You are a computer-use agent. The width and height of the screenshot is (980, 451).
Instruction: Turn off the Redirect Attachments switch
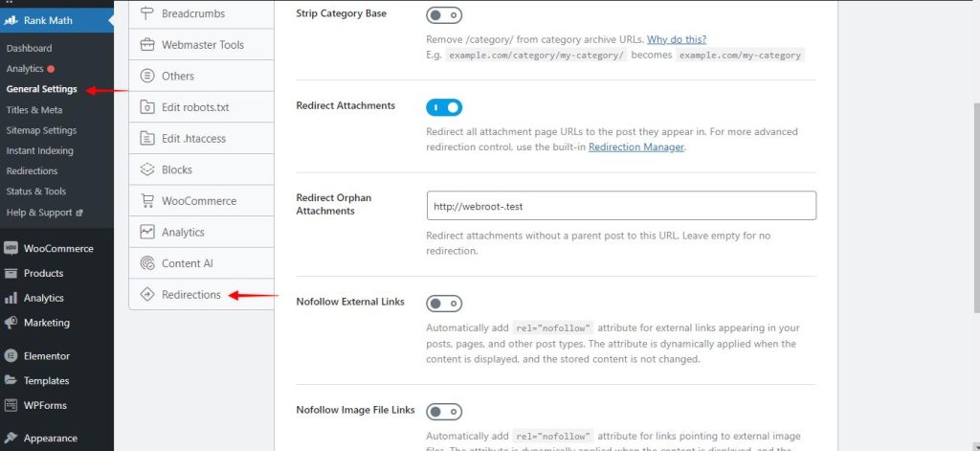[x=444, y=107]
